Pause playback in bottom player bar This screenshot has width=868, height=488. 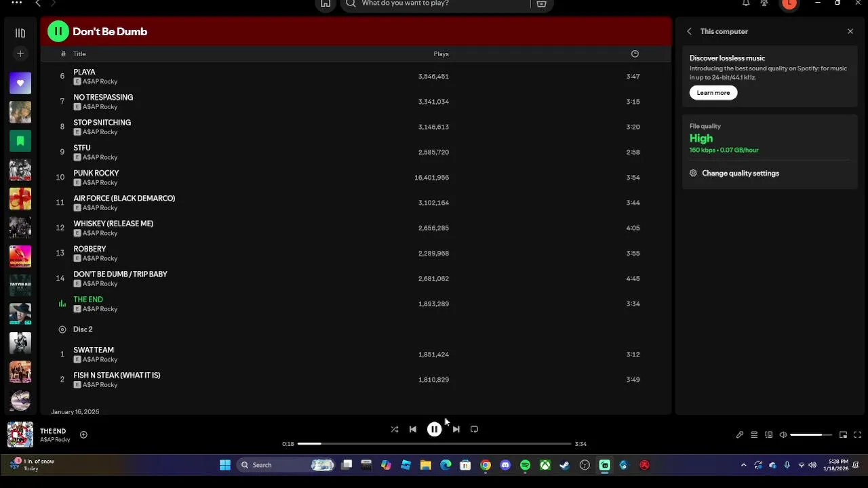coord(435,429)
